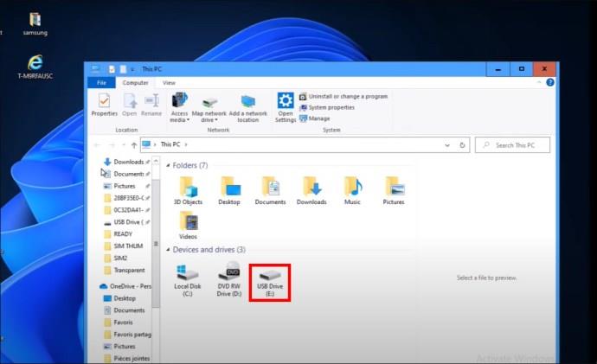Collapse the Devices and drives section
597x364 pixels.
pos(168,250)
